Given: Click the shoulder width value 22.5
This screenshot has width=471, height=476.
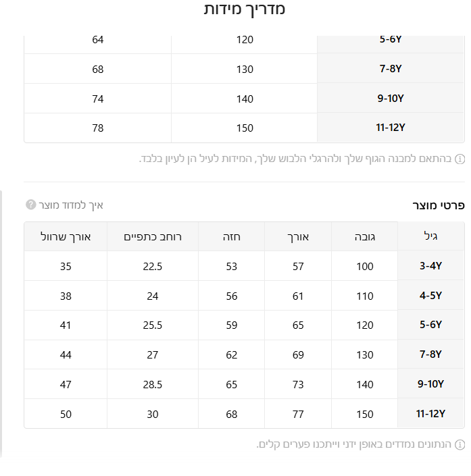Looking at the screenshot, I should [152, 266].
